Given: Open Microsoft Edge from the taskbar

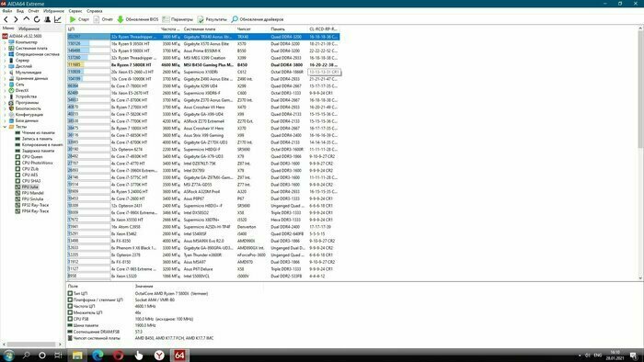Looking at the screenshot, I should 98,355.
